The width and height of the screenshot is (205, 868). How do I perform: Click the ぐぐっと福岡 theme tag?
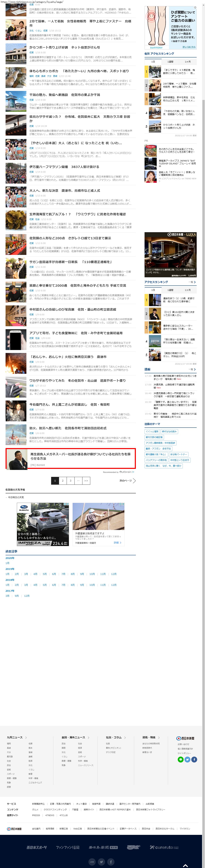(152, 431)
